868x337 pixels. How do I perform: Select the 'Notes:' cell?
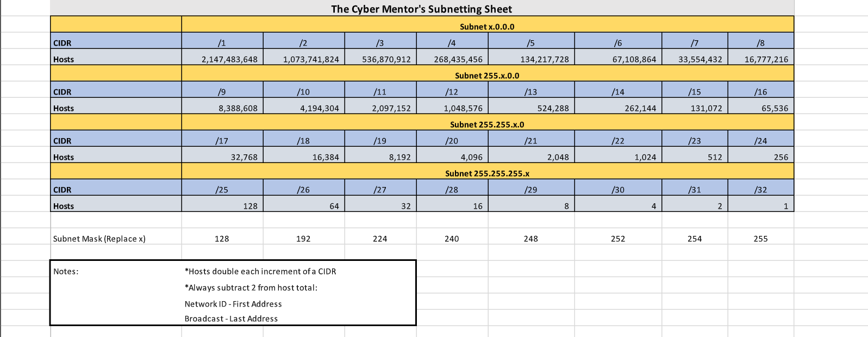click(x=66, y=271)
